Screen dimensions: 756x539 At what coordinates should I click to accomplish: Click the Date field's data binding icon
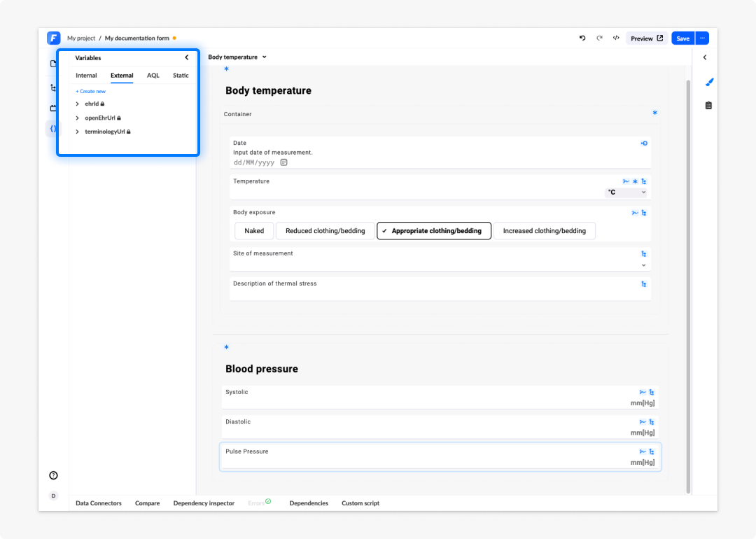(644, 143)
